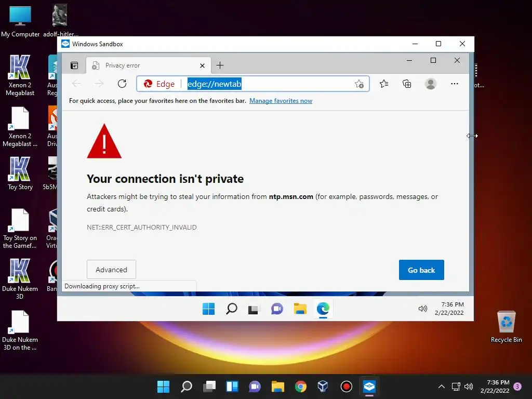
Task: Open host Task View icon
Action: [209, 387]
